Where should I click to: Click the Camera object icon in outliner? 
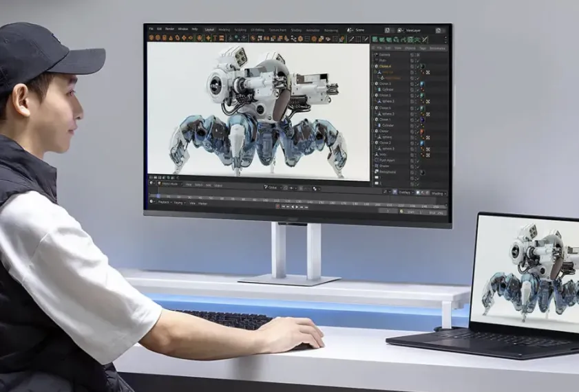pyautogui.click(x=377, y=54)
